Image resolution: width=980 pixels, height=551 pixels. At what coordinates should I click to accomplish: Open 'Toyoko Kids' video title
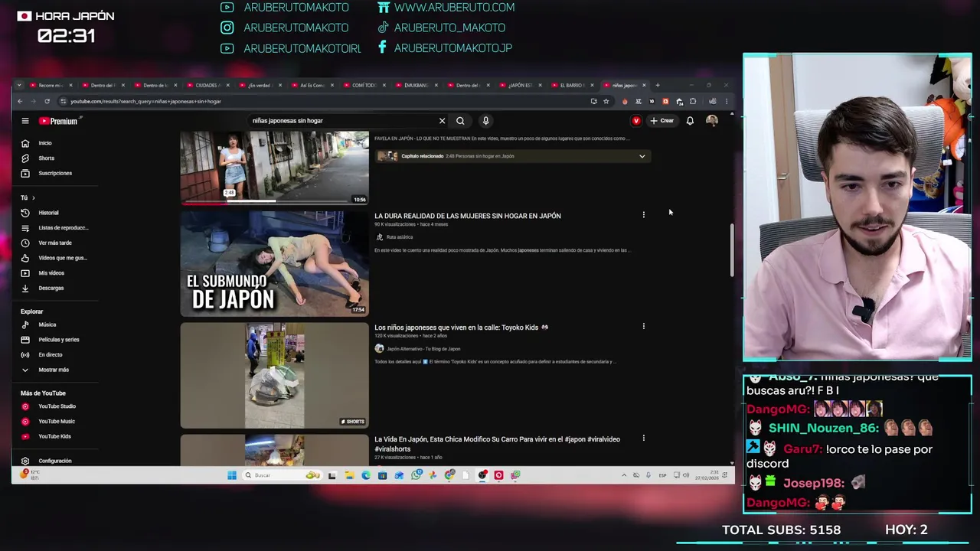coord(461,328)
